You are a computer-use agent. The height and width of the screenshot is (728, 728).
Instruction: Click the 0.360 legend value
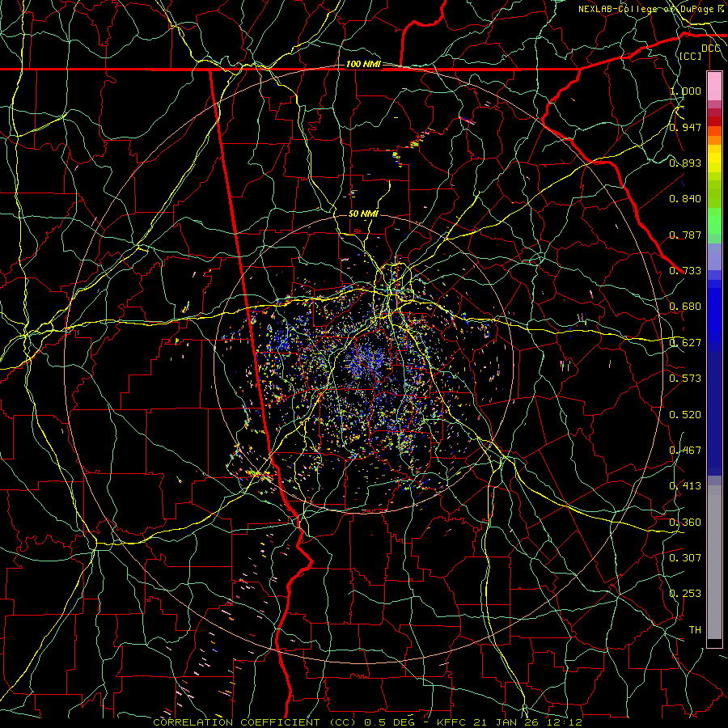coord(685,523)
